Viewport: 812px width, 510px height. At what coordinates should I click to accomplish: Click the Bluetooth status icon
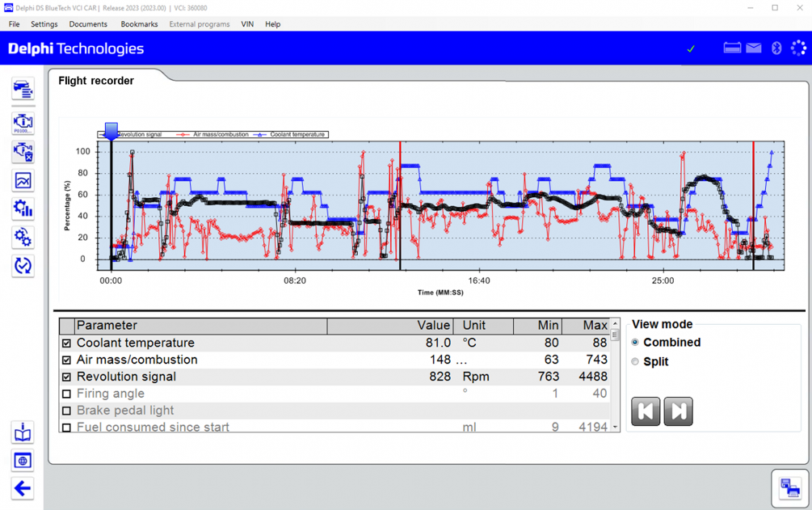[x=776, y=48]
